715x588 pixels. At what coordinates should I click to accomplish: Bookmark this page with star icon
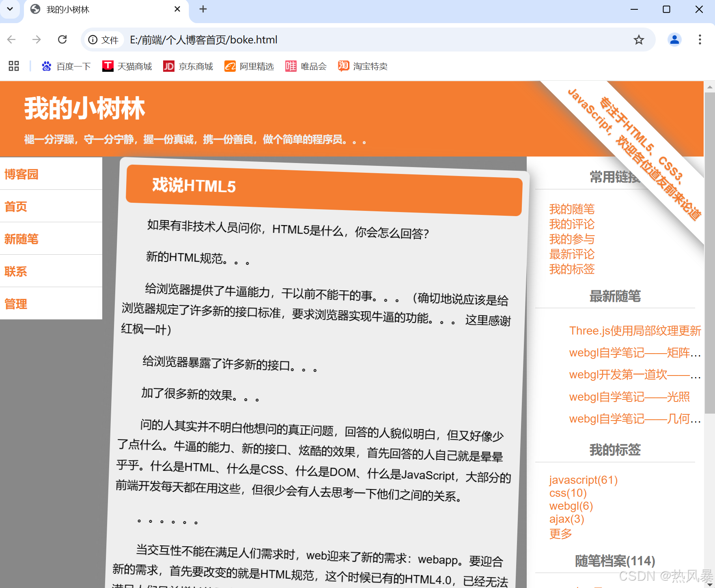[x=639, y=40]
